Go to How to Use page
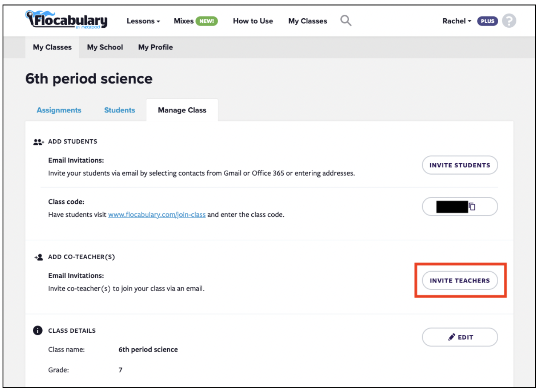 point(253,21)
